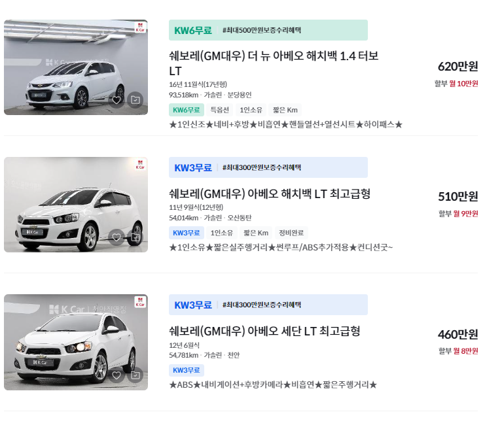
Task: Select KW3무료 tag chip on 510만원 listing
Action: click(187, 233)
